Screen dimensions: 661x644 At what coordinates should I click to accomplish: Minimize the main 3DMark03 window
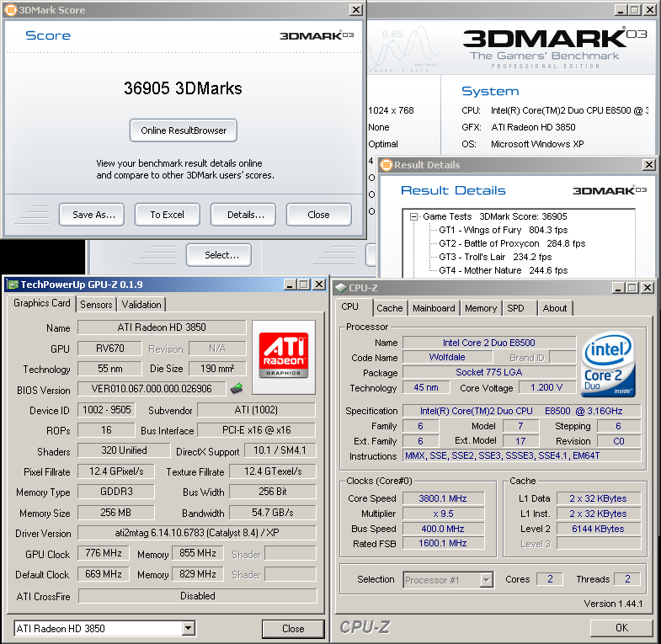[x=620, y=10]
